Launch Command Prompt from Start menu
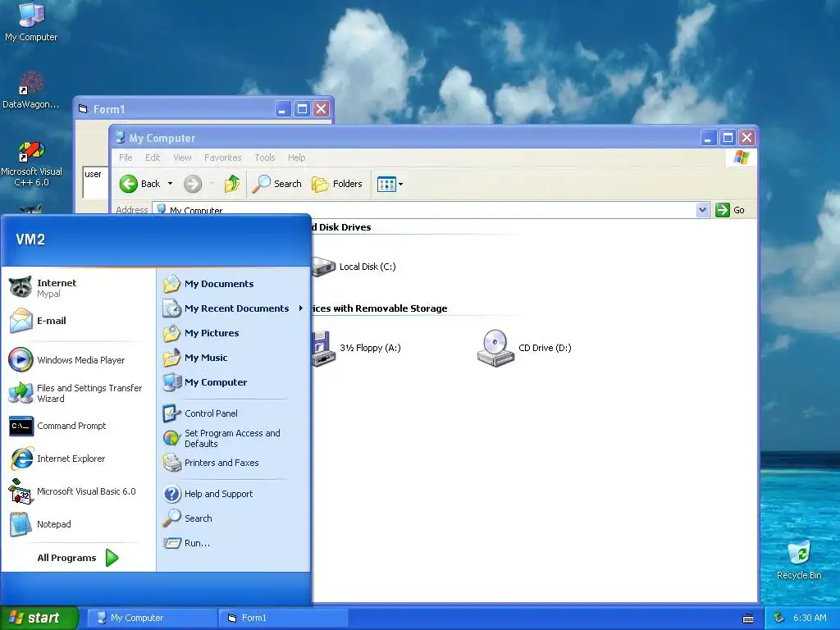The width and height of the screenshot is (840, 630). pyautogui.click(x=80, y=426)
